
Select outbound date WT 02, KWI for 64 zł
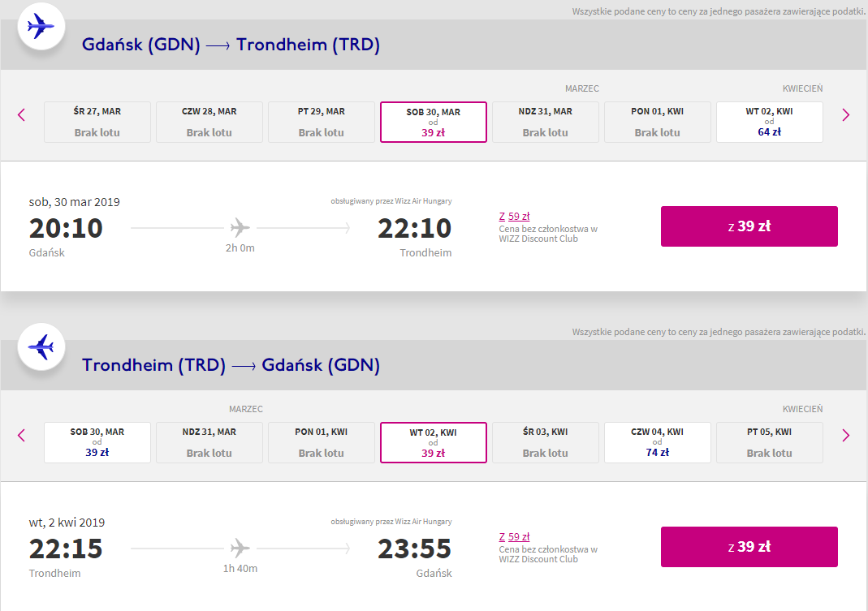tap(769, 122)
